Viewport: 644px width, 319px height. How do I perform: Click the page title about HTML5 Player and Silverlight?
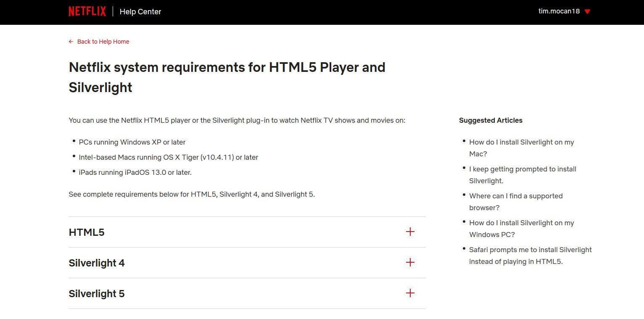[227, 77]
